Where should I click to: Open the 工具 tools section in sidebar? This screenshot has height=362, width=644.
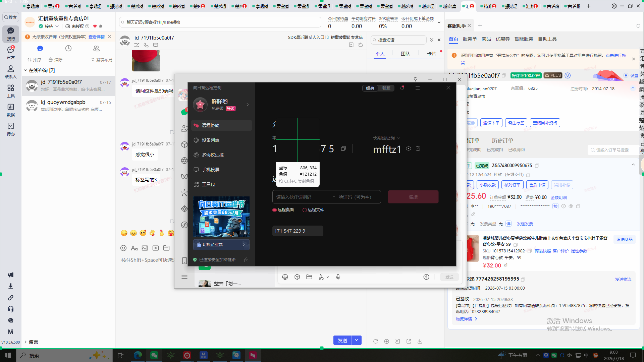coord(11,91)
